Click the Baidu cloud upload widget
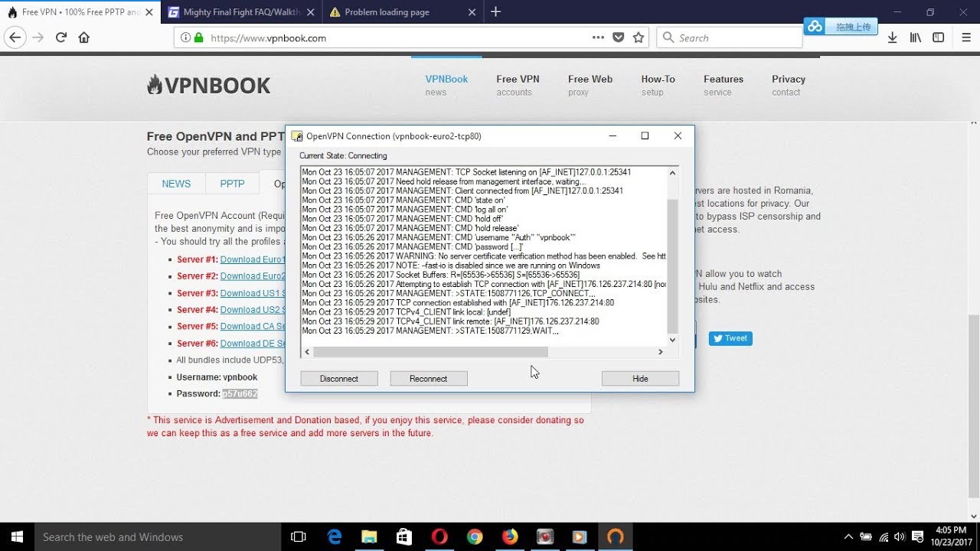 [841, 27]
